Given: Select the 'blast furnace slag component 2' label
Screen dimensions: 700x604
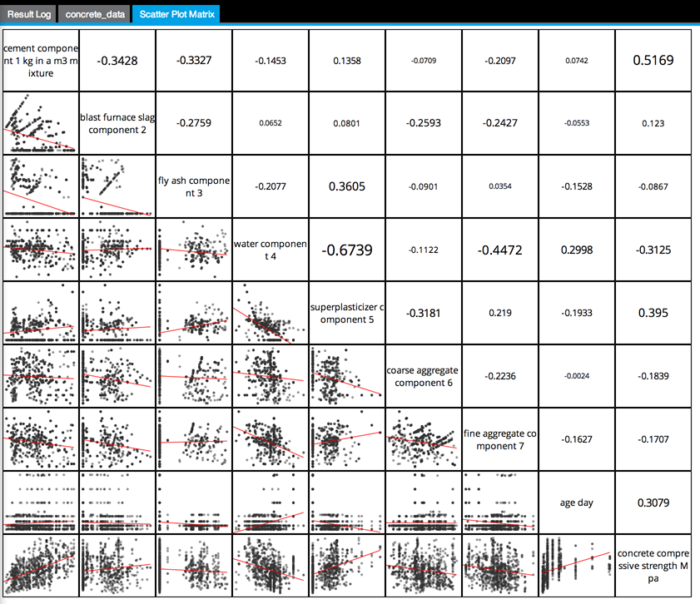Looking at the screenshot, I should (117, 123).
